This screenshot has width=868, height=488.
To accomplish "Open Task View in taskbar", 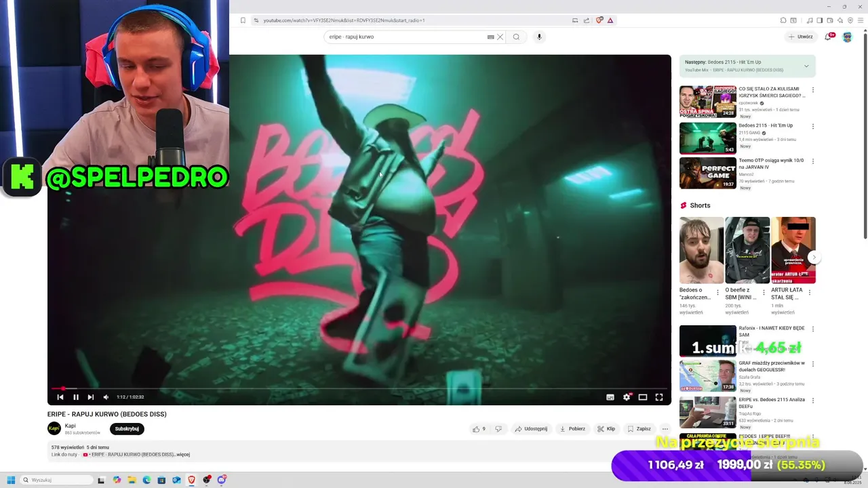I will click(101, 480).
